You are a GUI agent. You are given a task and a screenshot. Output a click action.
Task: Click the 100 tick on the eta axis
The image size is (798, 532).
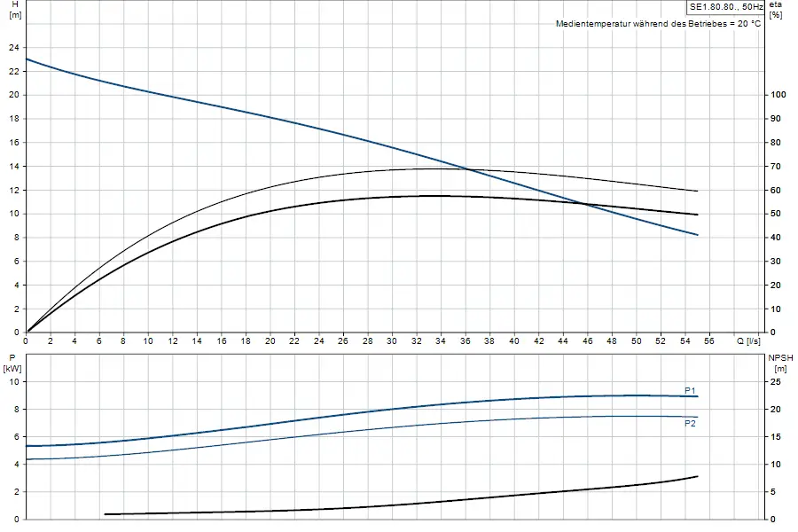(x=778, y=95)
